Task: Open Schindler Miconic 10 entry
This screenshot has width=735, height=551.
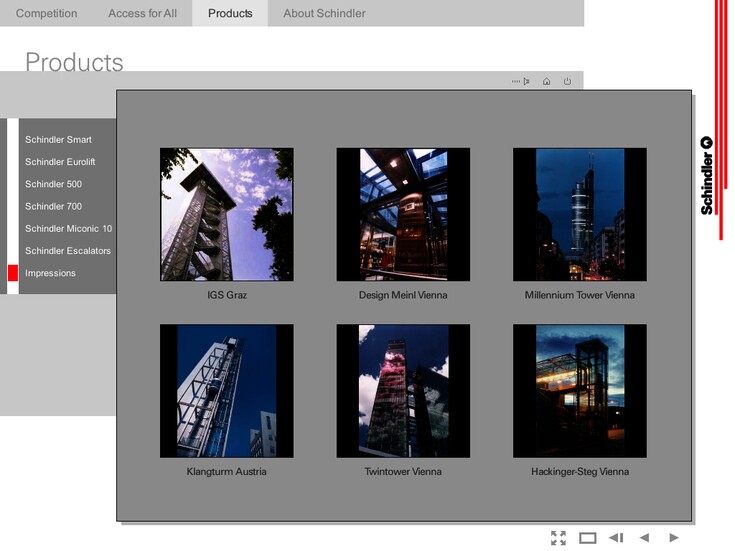Action: [68, 228]
